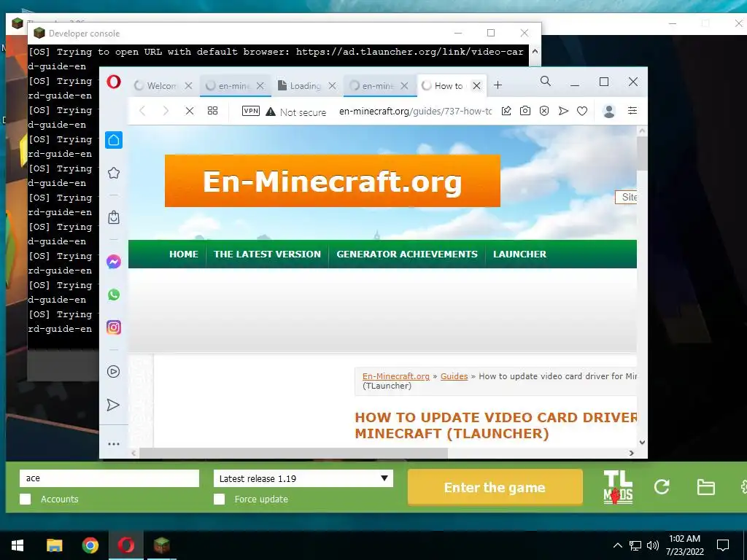Image resolution: width=747 pixels, height=560 pixels.
Task: Open Chrome from taskbar
Action: pyautogui.click(x=90, y=545)
